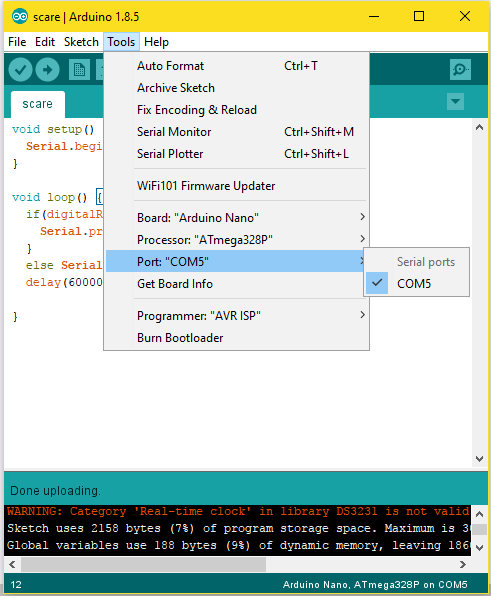Open the Serial Monitor magnifier icon

click(460, 70)
